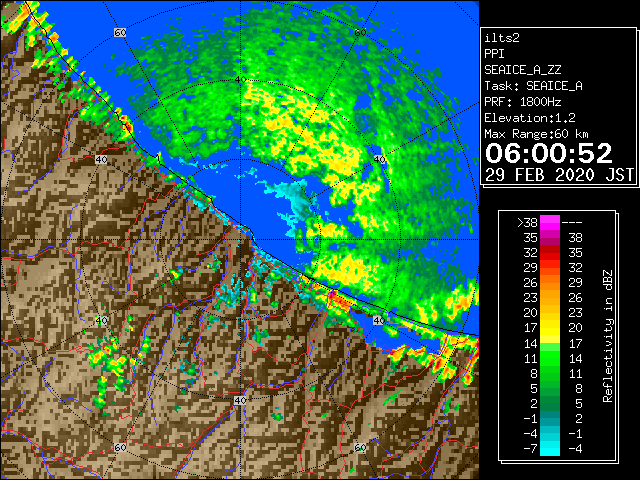The height and width of the screenshot is (480, 640).
Task: Pick the orange swatch beside left-column '26'
Action: (x=550, y=282)
